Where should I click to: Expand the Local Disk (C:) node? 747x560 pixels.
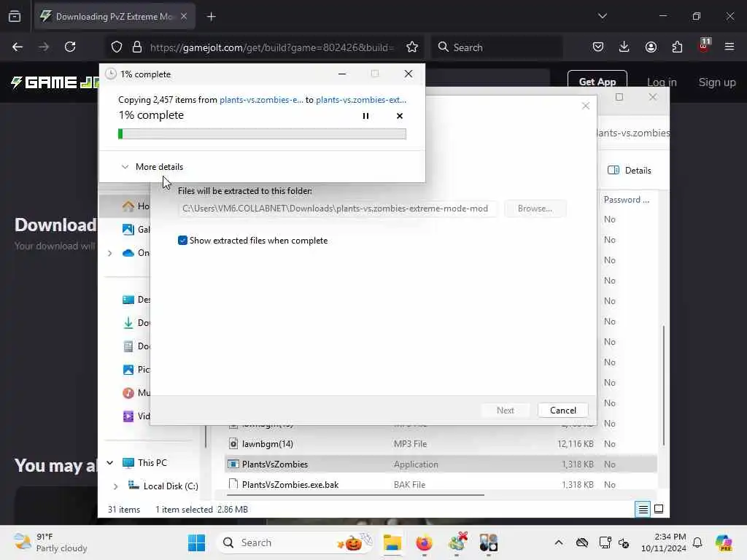coord(116,486)
